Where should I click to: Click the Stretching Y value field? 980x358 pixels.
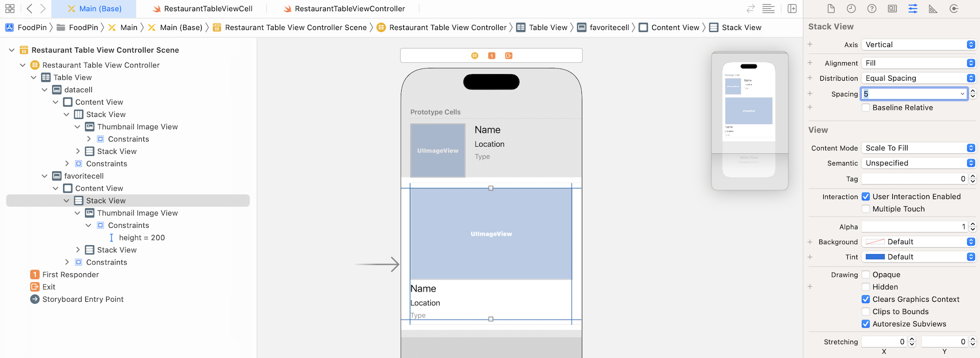click(x=945, y=342)
